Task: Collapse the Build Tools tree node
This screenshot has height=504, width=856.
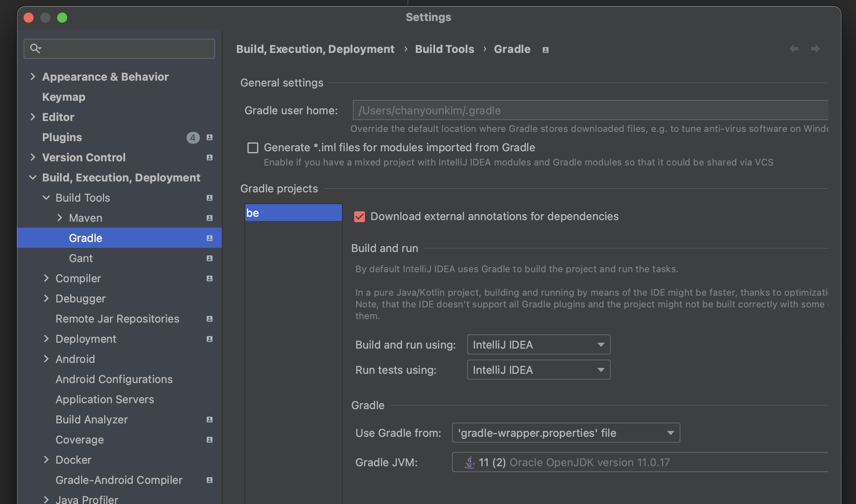Action: tap(46, 198)
